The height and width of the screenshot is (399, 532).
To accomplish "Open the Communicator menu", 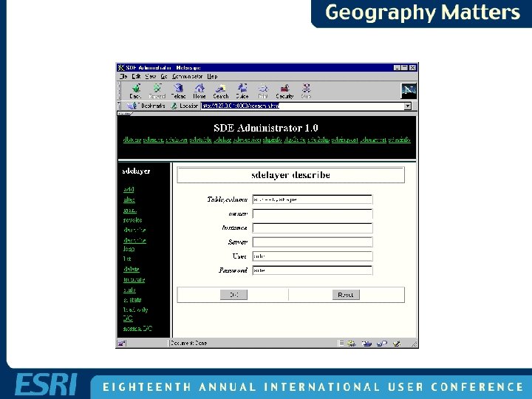I will coord(187,76).
